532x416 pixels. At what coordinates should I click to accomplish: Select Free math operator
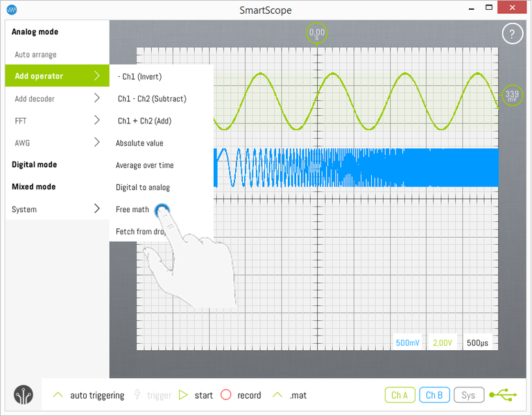coord(132,209)
